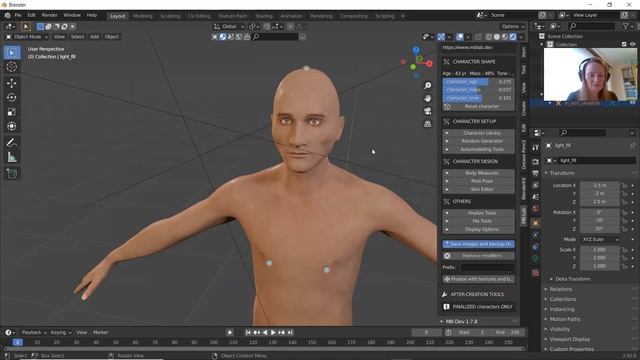This screenshot has width=640, height=360.
Task: Open the Object properties orange square tab
Action: (536, 223)
